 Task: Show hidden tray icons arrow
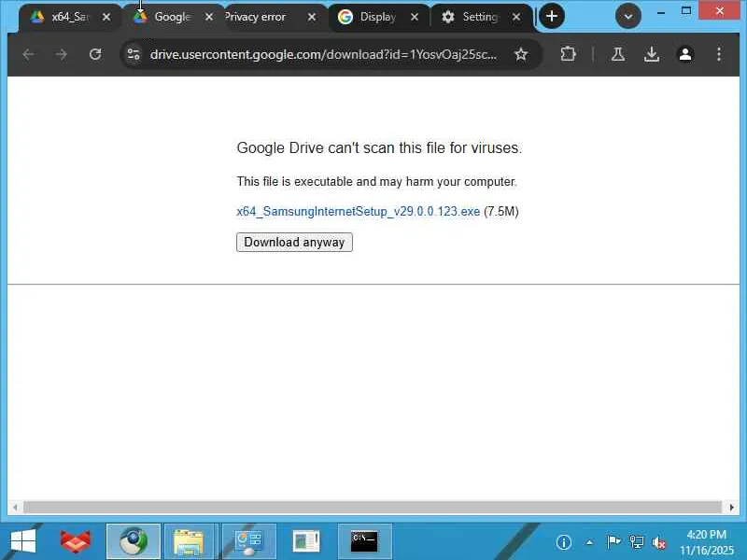(589, 542)
